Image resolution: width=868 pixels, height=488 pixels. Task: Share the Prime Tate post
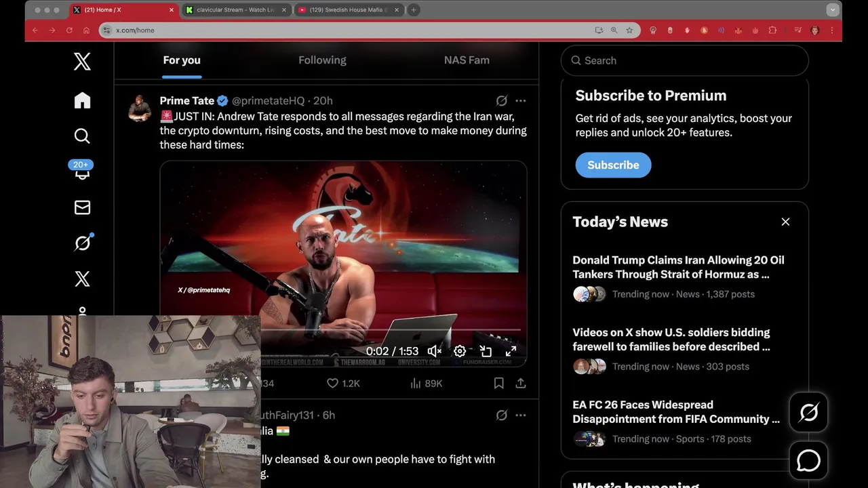click(x=521, y=383)
